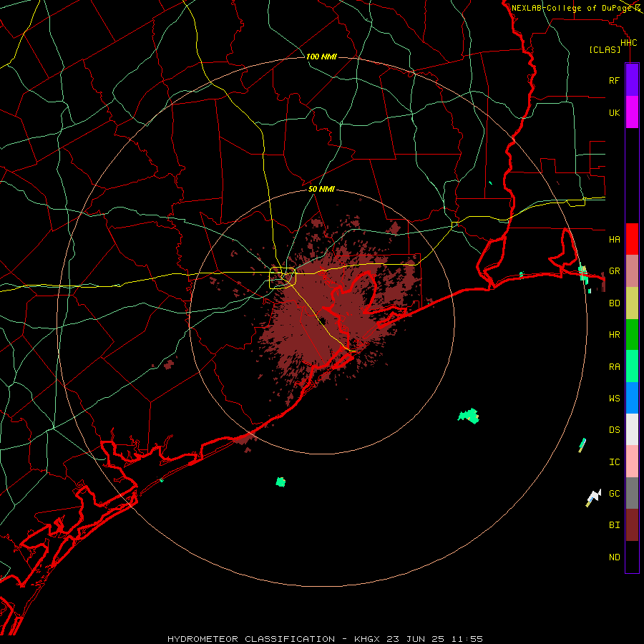
Task: Select the GC gray legend swatch
Action: pos(632,493)
